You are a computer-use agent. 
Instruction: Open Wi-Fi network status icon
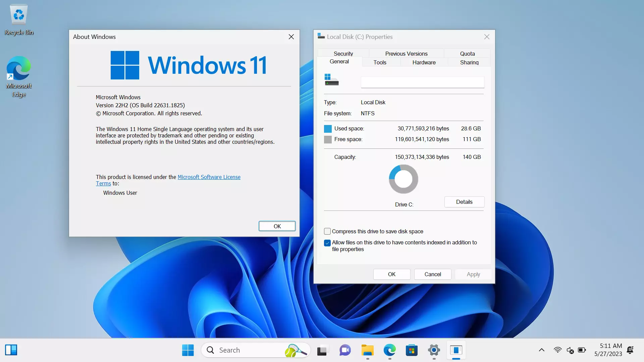[557, 350]
